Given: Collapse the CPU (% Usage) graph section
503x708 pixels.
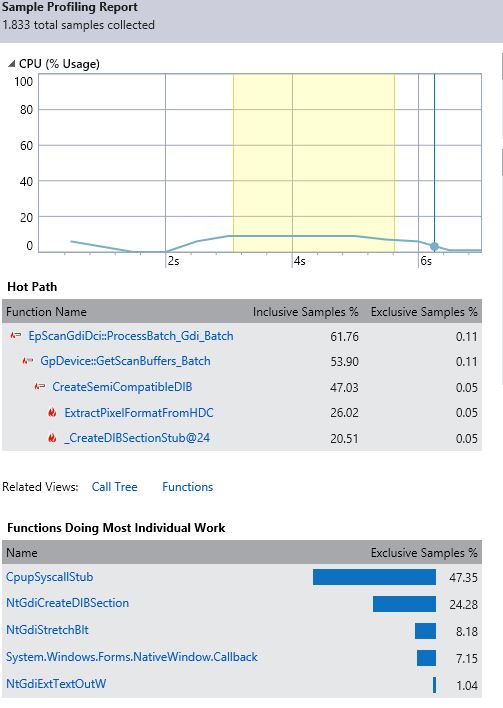Looking at the screenshot, I should 12,64.
